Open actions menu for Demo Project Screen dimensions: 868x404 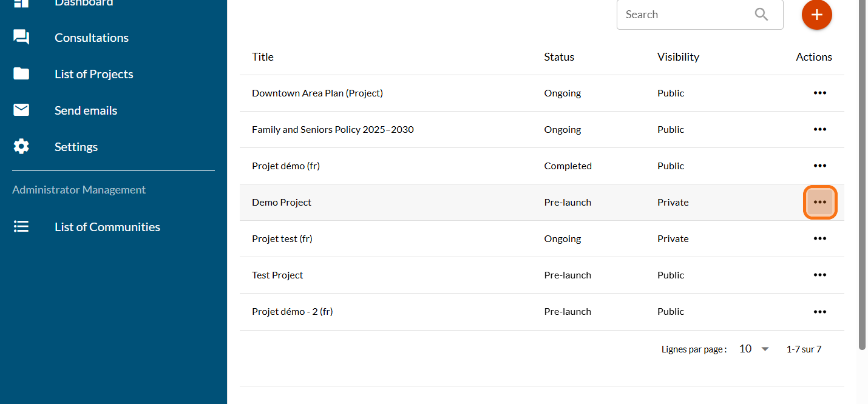[x=820, y=202]
